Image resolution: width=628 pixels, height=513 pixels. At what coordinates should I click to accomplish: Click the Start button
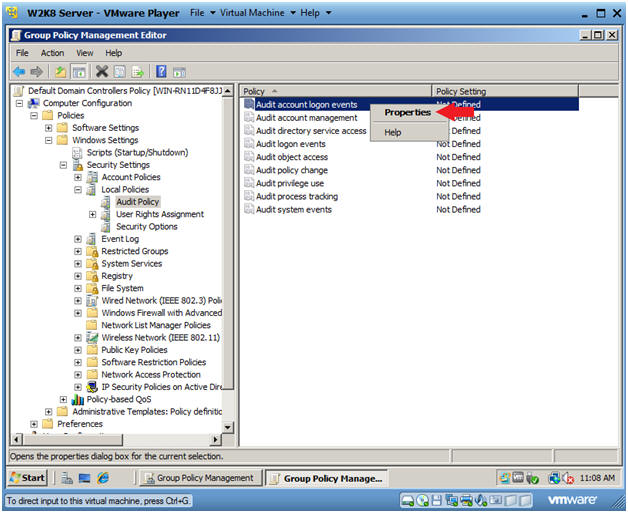tap(28, 478)
